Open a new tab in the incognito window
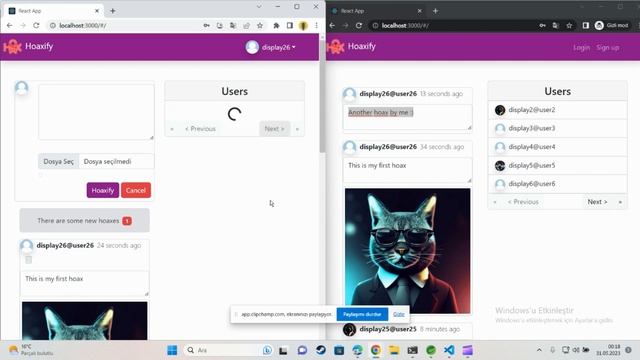This screenshot has width=640, height=360. [435, 11]
